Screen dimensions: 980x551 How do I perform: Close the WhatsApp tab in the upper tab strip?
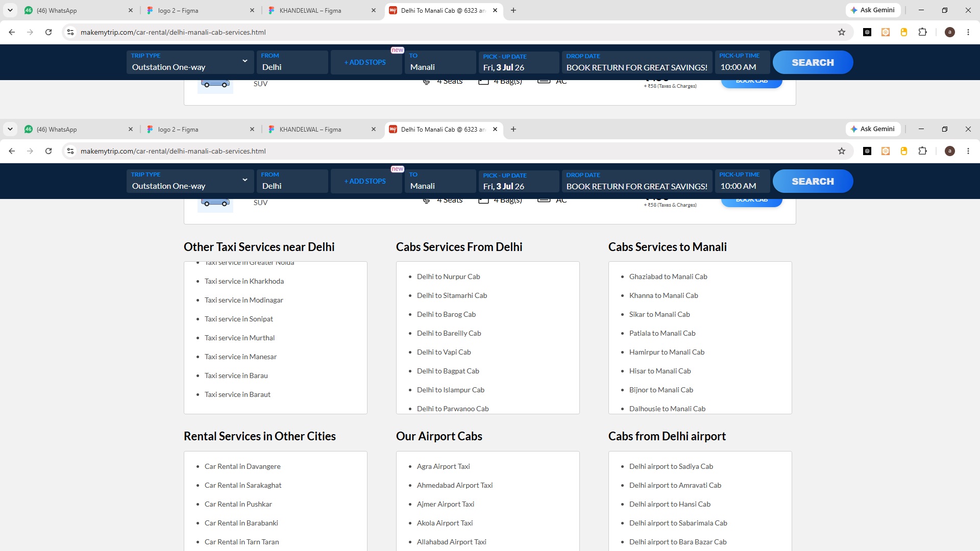[x=131, y=10]
